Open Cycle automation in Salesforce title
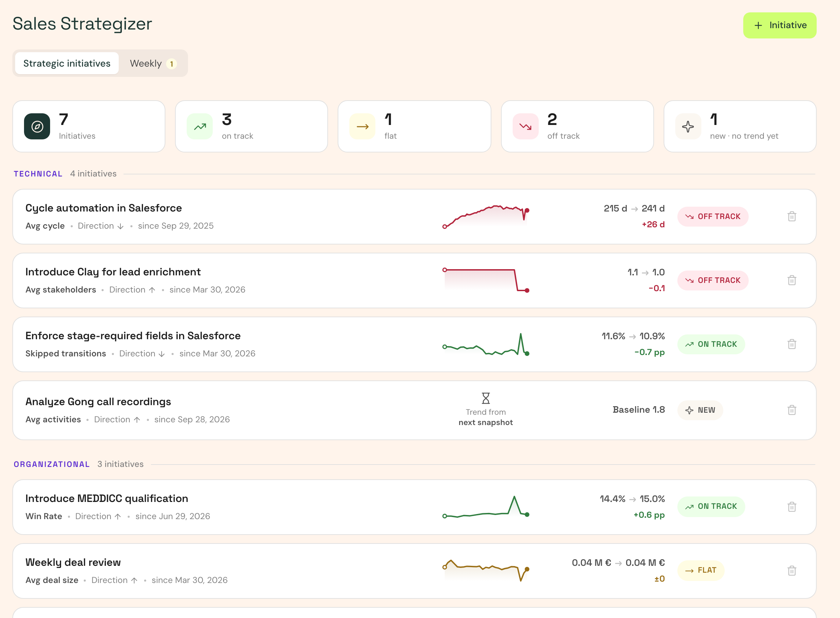 tap(104, 208)
